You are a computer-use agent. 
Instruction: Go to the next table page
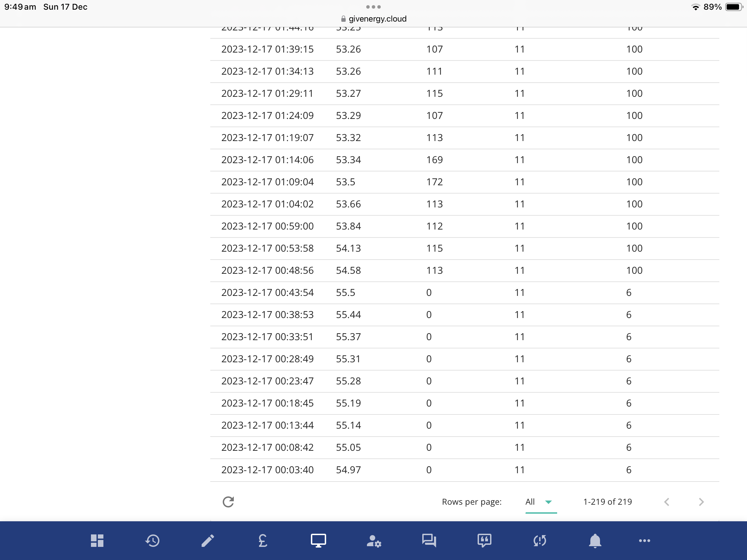click(x=701, y=502)
